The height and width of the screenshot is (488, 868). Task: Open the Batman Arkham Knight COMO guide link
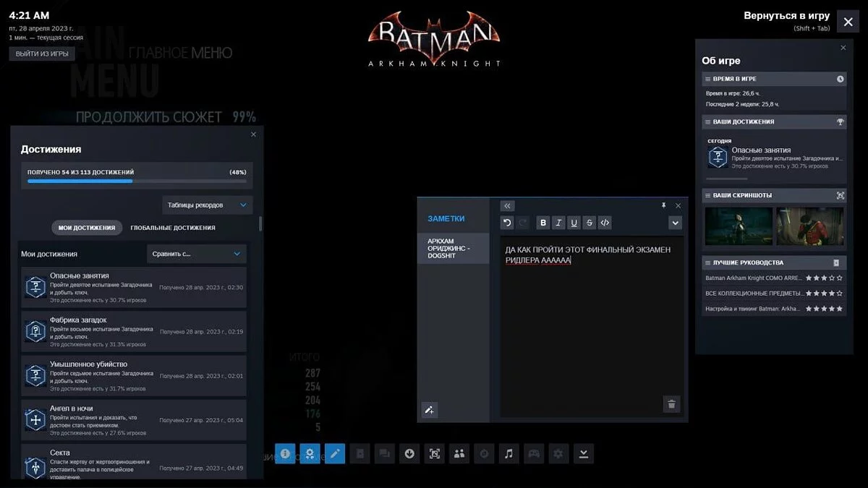(754, 278)
